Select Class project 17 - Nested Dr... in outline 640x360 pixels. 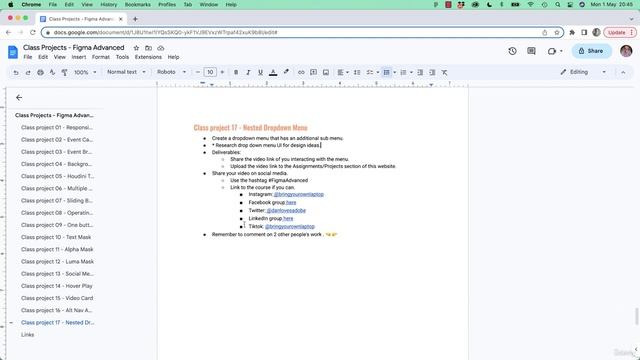coord(58,322)
